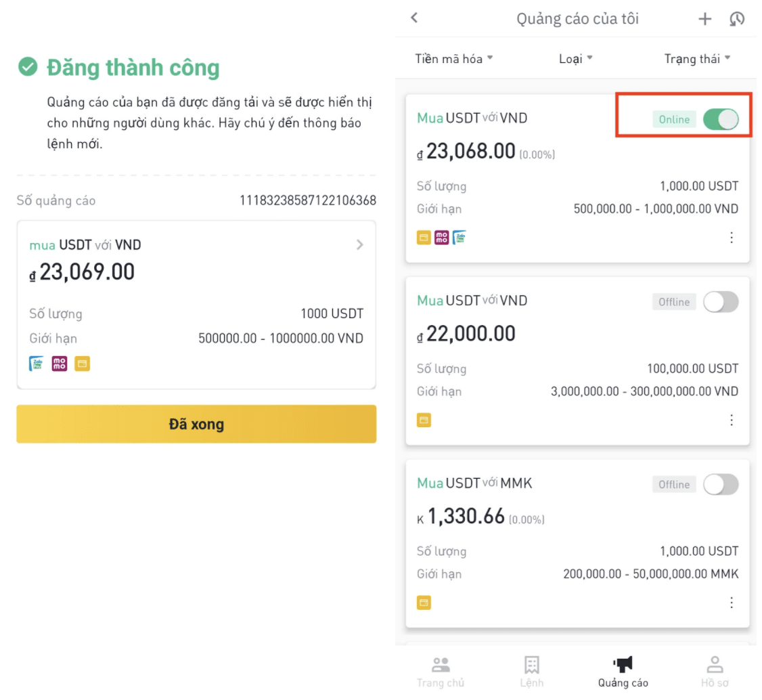The image size is (762, 700).
Task: Switch on the USDT with MMK ad toggle
Action: coord(721,485)
